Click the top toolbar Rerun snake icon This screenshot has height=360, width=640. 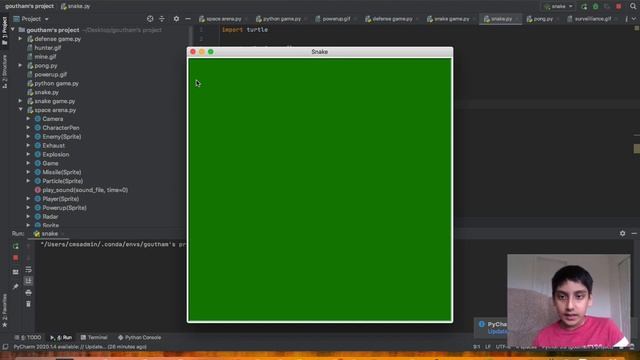(x=584, y=7)
